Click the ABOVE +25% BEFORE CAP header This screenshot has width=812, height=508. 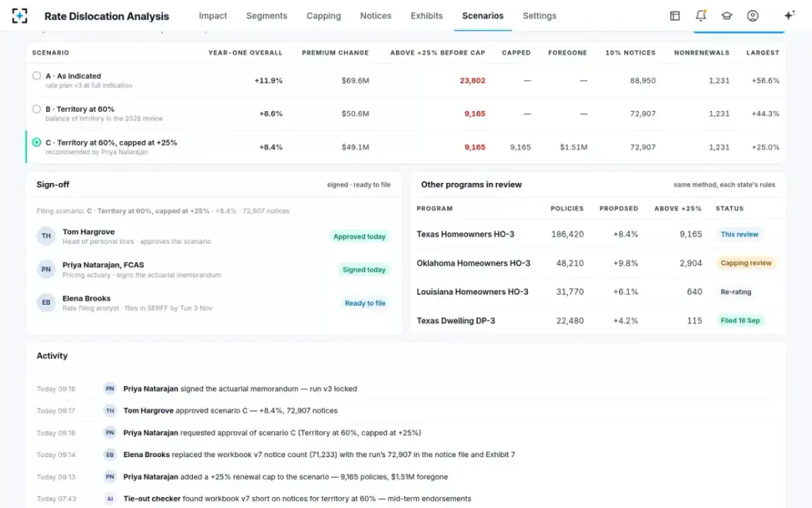[x=438, y=53]
